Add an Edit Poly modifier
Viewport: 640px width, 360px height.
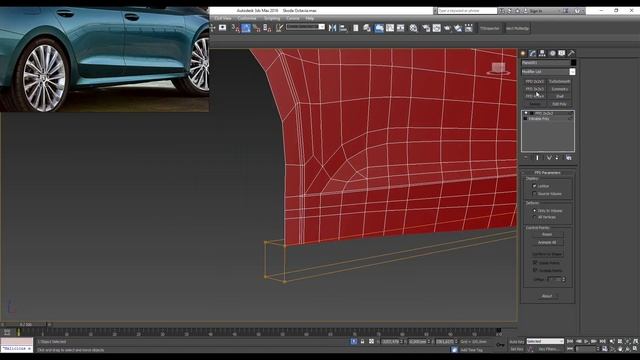pos(560,104)
